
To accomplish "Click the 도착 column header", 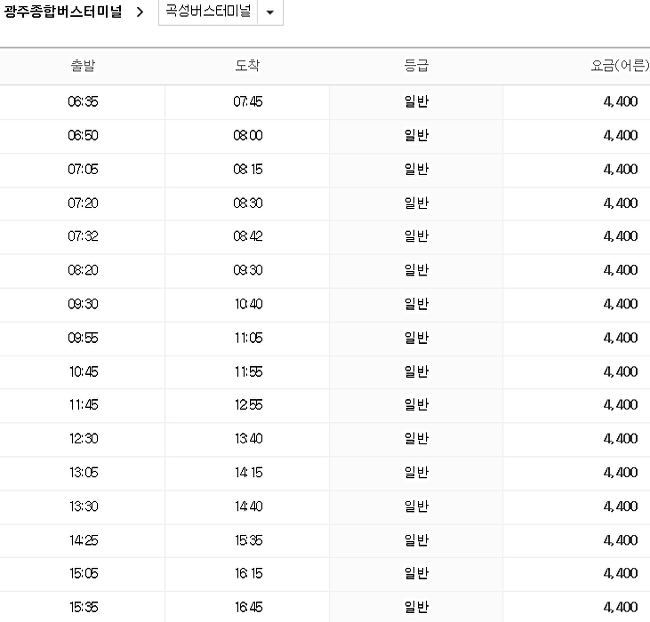I will tap(247, 66).
